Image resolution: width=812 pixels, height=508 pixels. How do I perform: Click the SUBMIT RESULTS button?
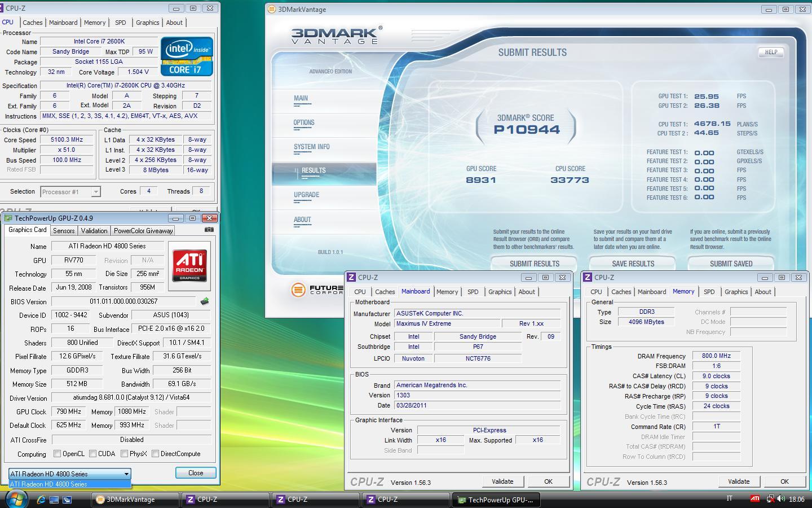coord(534,263)
